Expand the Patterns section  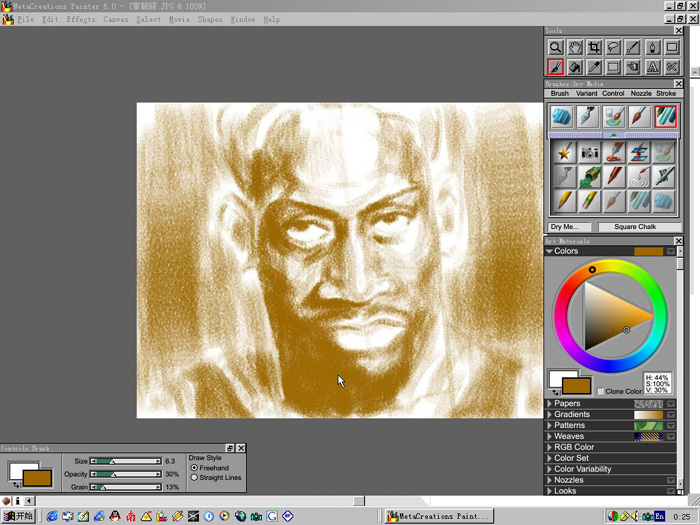(550, 425)
